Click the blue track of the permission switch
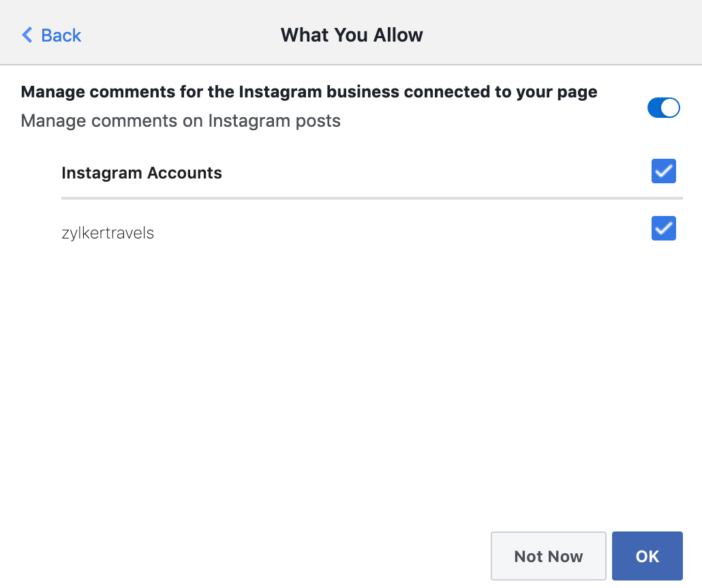Image resolution: width=702 pixels, height=588 pixels. (654, 108)
